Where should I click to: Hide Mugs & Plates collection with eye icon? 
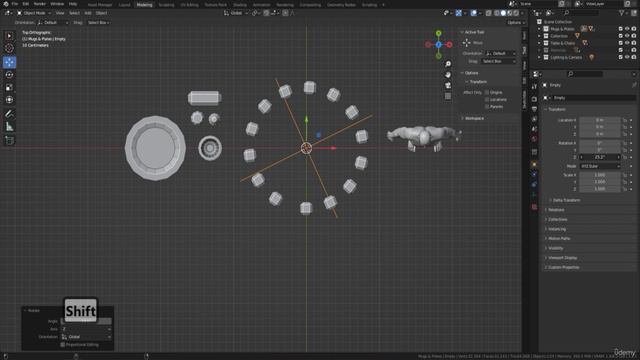[627, 29]
